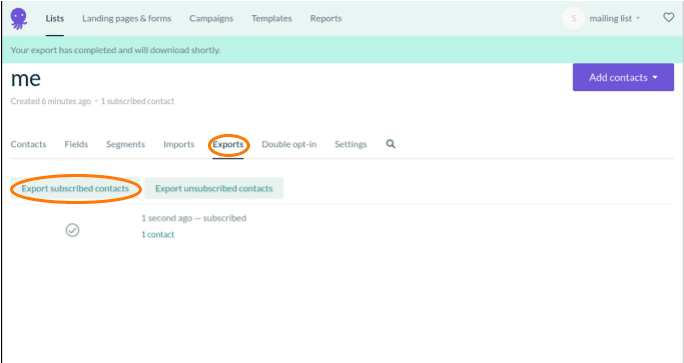This screenshot has width=684, height=363.
Task: Click the search magnifier icon beside Settings
Action: pyautogui.click(x=390, y=144)
